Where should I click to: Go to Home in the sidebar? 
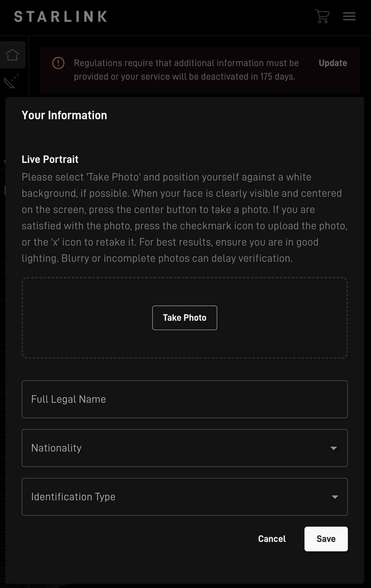point(12,55)
